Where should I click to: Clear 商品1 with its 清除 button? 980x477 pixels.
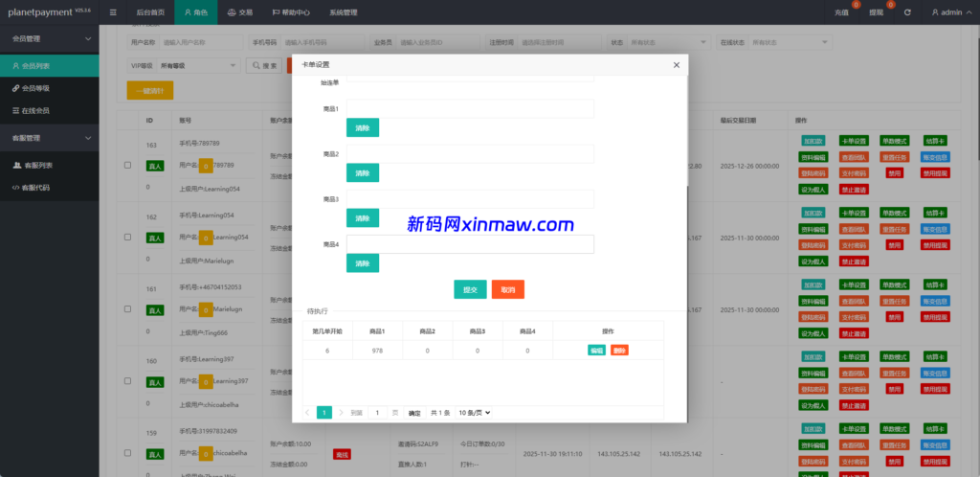(x=363, y=127)
